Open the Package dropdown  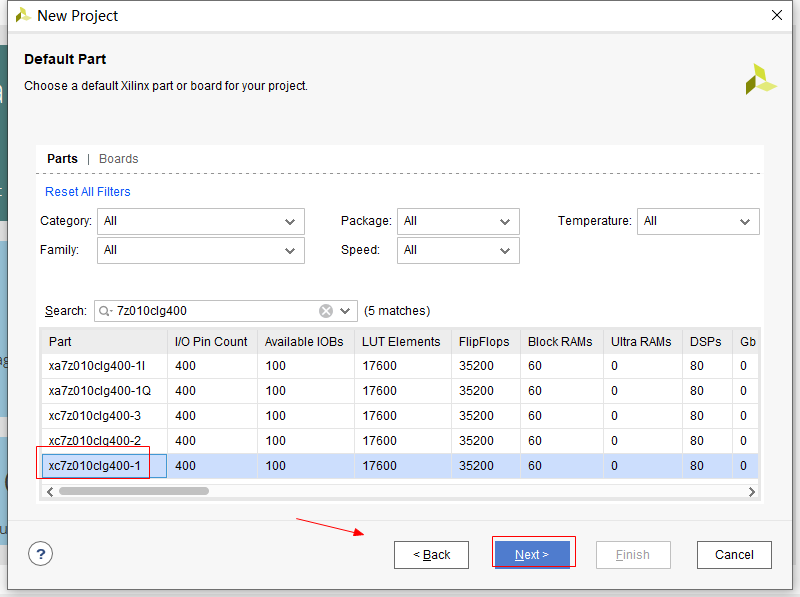click(458, 221)
